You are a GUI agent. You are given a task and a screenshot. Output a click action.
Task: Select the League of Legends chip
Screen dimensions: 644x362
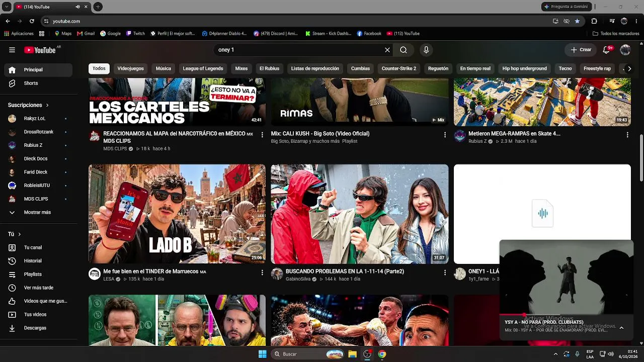click(x=203, y=68)
